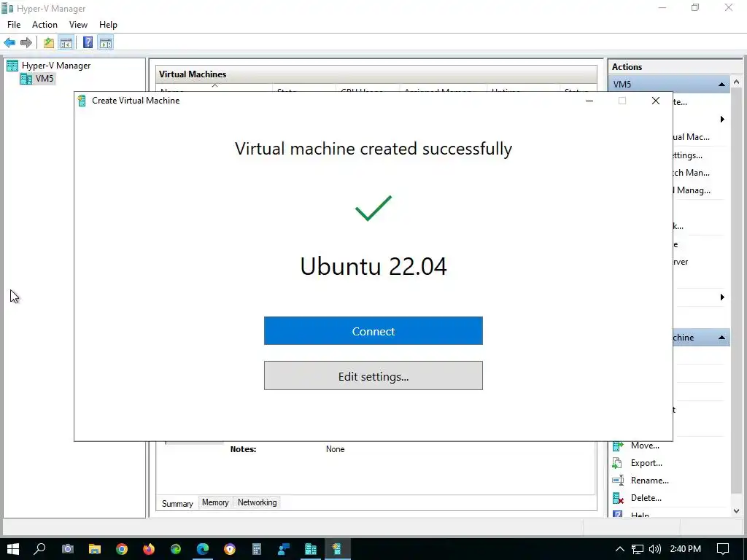Open the Help menu
Image resolution: width=747 pixels, height=560 pixels.
108,25
